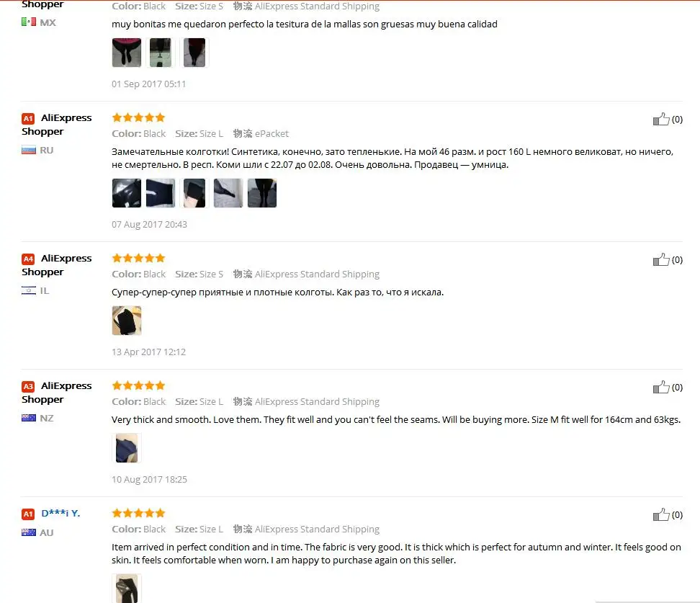
Task: View first photo of Russian review
Action: (126, 193)
